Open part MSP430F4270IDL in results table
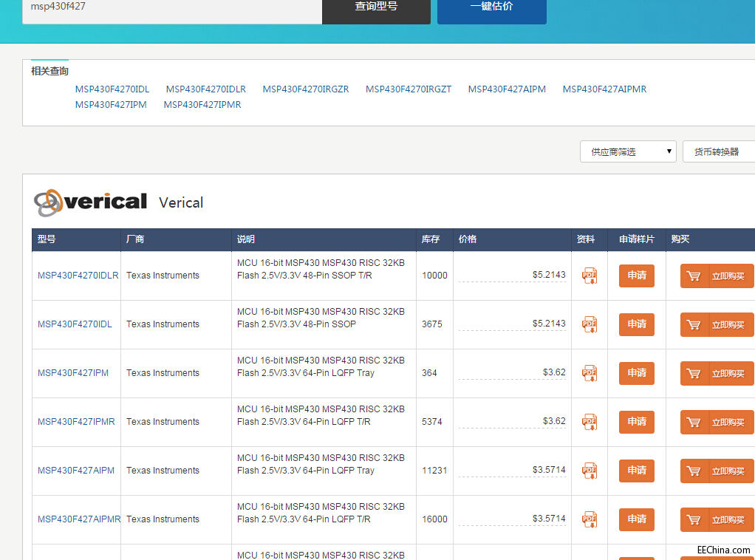 (75, 324)
